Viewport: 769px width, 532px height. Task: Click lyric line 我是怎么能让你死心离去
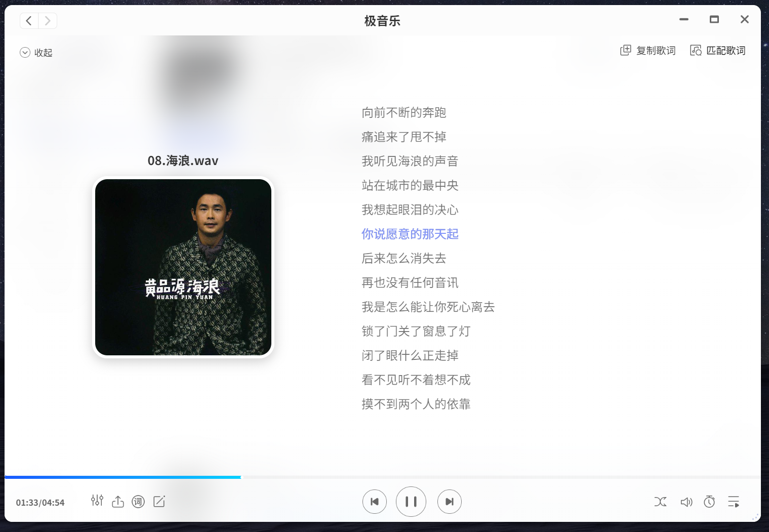(x=428, y=307)
